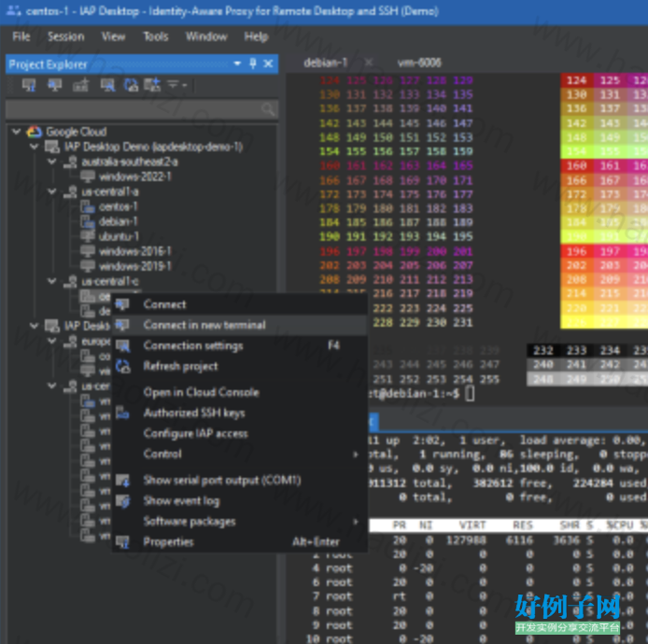Close the debian-1 tab
648x644 pixels.
(x=369, y=63)
